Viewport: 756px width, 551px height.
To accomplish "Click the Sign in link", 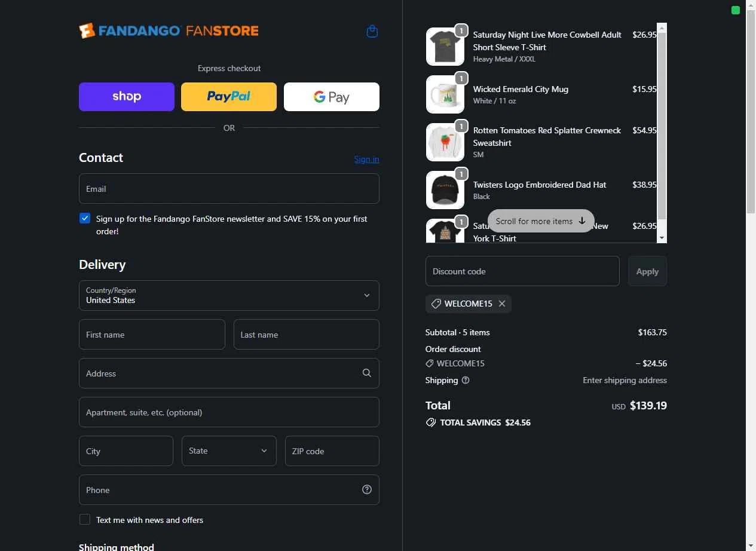I will [366, 159].
